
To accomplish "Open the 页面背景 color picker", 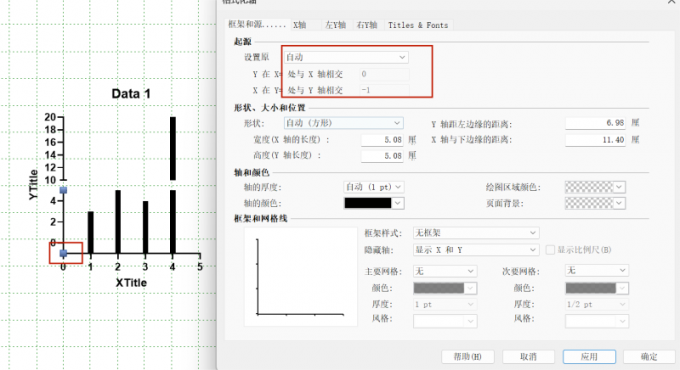I will click(x=595, y=203).
